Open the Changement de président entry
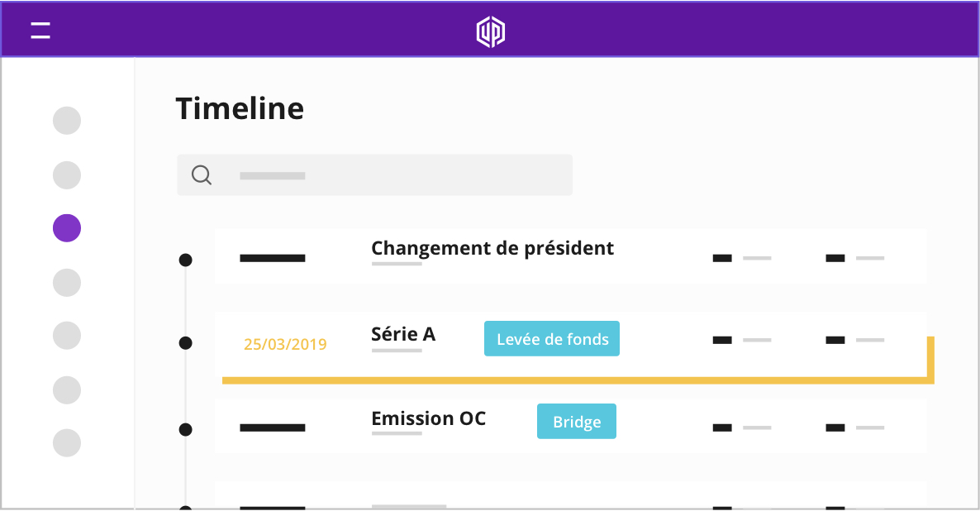The image size is (980, 511). 571,256
